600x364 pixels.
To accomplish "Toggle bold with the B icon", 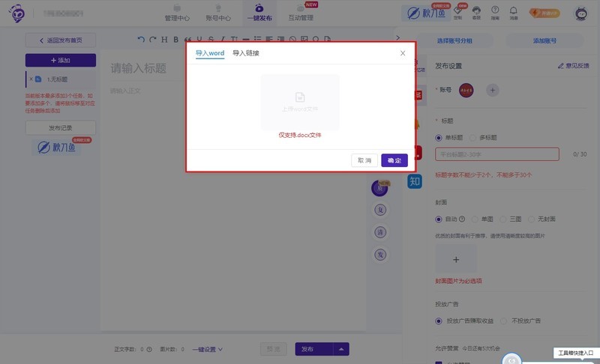I will point(175,39).
